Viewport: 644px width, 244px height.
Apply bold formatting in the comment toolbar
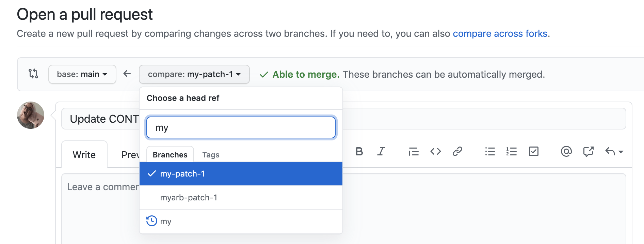coord(359,152)
